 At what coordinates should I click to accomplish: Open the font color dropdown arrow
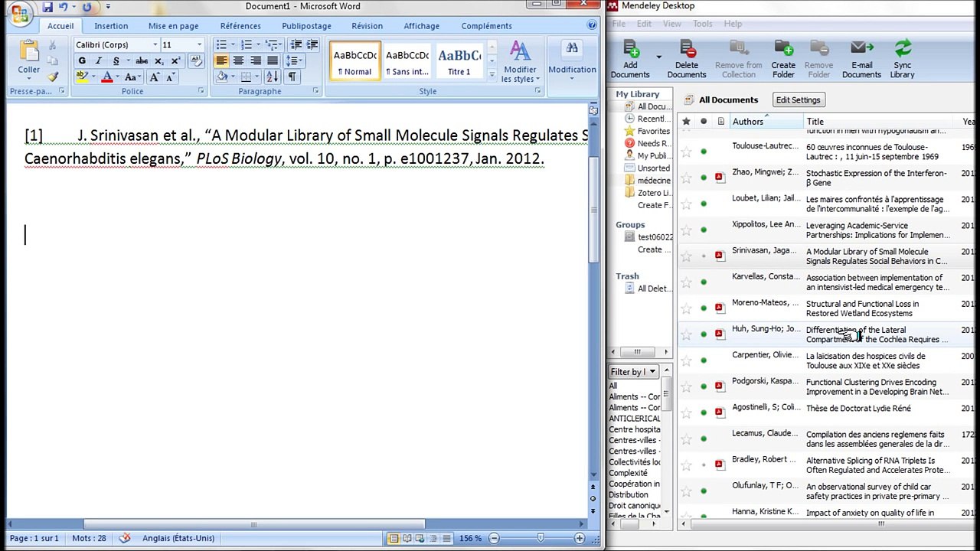click(x=117, y=77)
